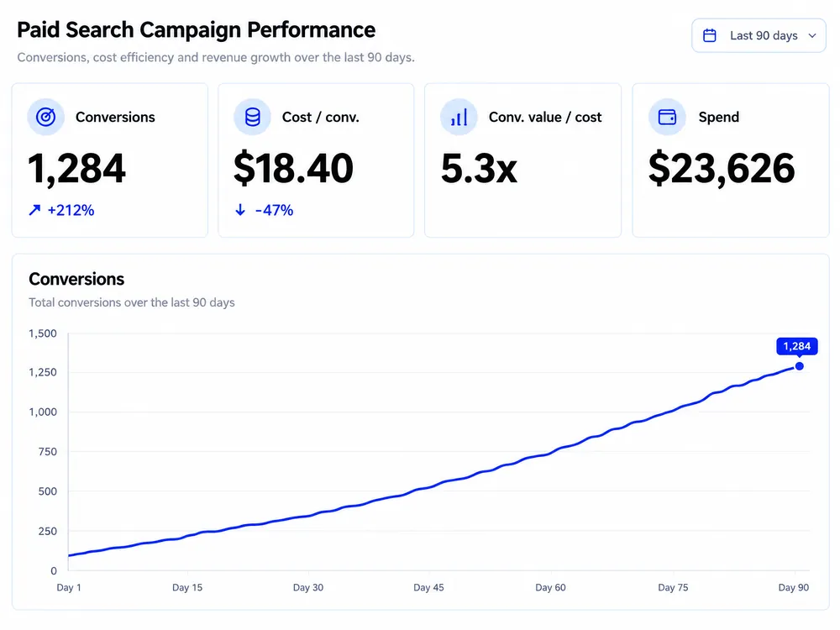Viewport: 840px width, 630px height.
Task: Click the upward arrow icon next to +212%
Action: [x=34, y=210]
